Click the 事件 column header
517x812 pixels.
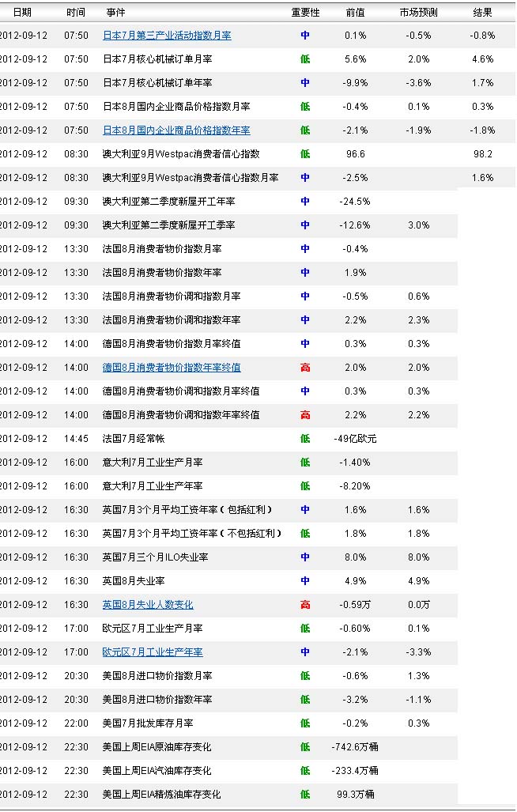(x=115, y=13)
